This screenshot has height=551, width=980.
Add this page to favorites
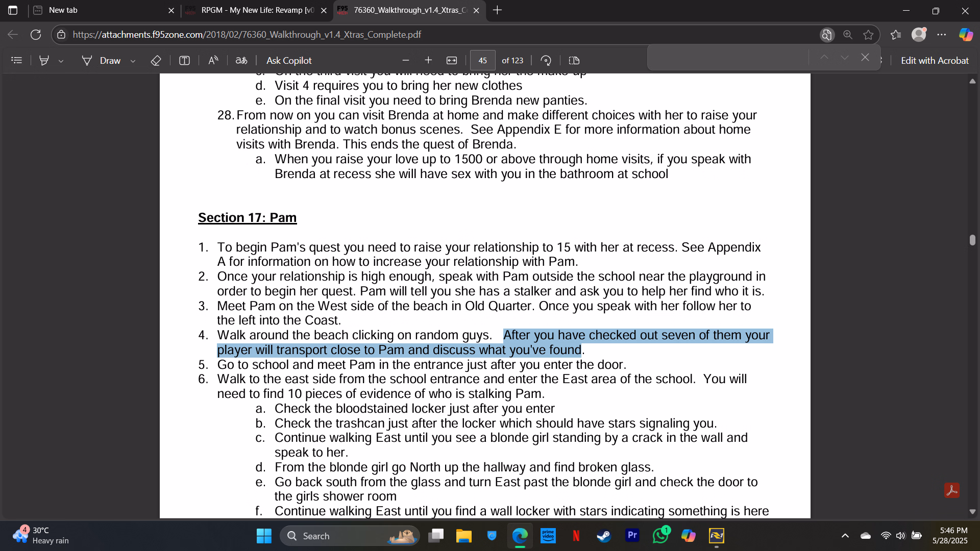pyautogui.click(x=868, y=35)
